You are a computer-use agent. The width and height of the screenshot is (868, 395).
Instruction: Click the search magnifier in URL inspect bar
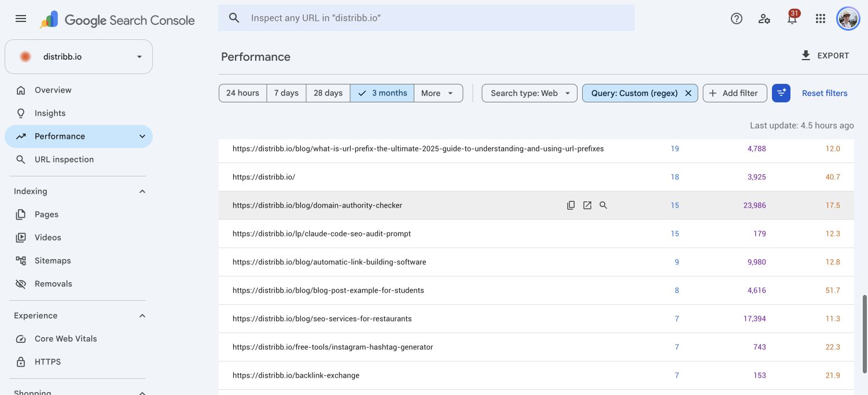pos(234,18)
